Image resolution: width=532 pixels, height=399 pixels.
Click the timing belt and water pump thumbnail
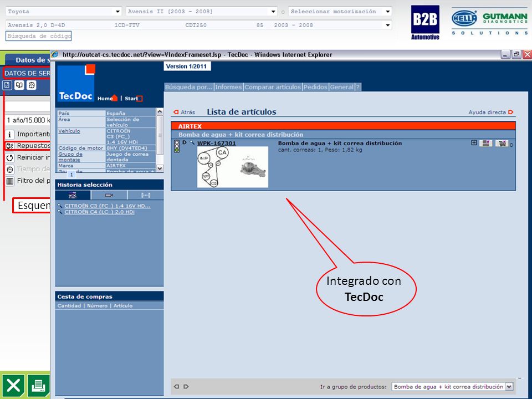[x=233, y=167]
